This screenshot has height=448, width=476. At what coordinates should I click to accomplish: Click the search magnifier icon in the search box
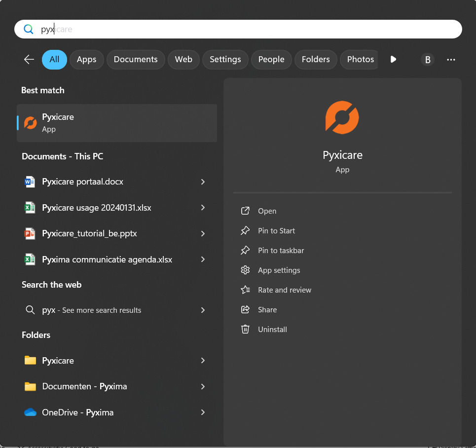tap(29, 29)
